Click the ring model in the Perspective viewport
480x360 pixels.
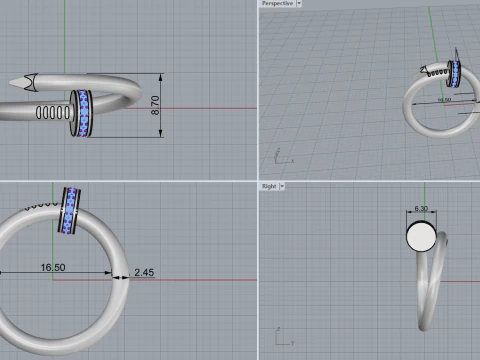click(x=442, y=100)
